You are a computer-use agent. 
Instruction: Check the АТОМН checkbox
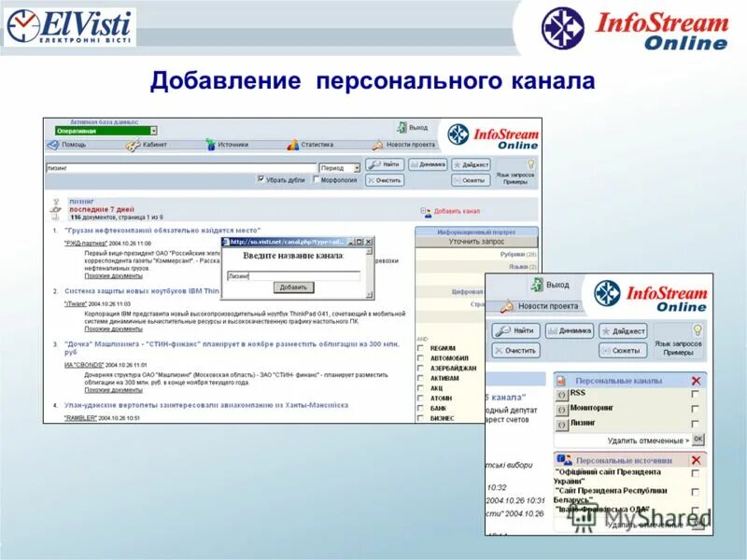coord(420,399)
